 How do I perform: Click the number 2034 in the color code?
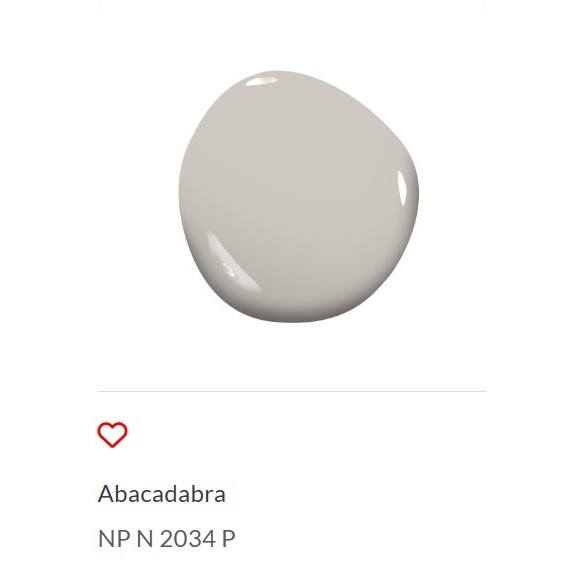coord(188,539)
